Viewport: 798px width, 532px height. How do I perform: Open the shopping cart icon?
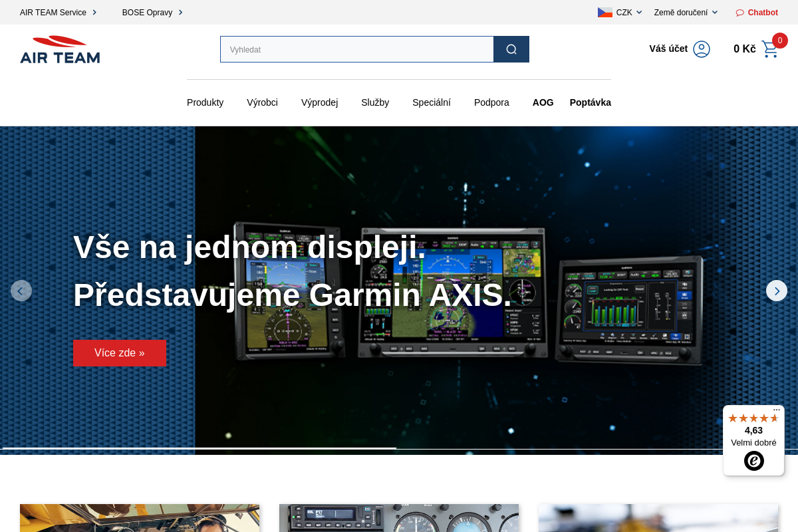(770, 49)
